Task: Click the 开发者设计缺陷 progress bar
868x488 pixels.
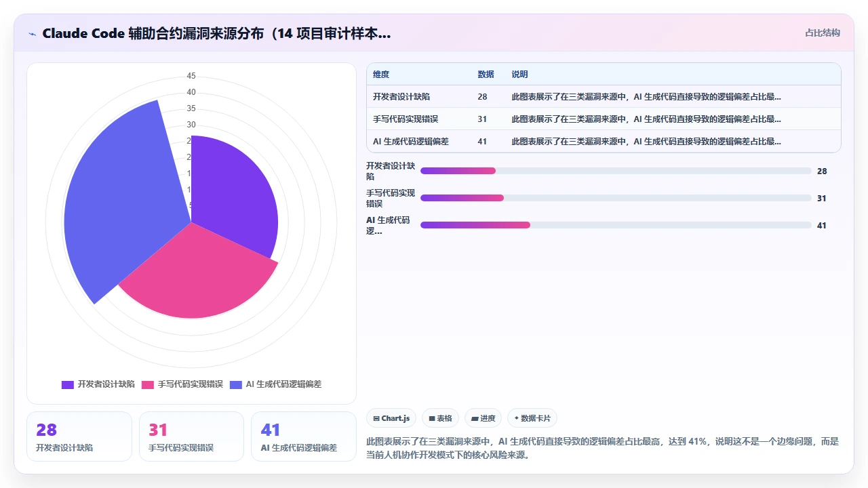Action: [616, 171]
